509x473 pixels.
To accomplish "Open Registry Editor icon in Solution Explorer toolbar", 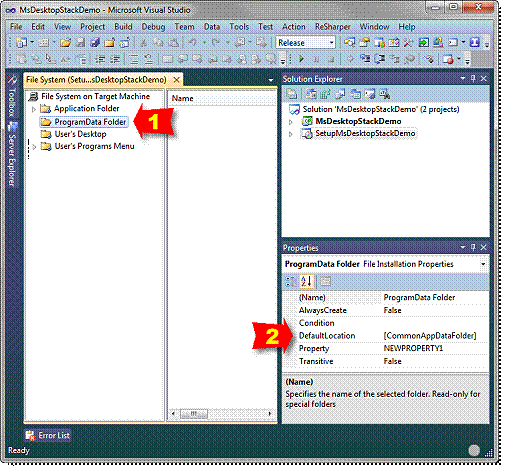I will (x=325, y=94).
